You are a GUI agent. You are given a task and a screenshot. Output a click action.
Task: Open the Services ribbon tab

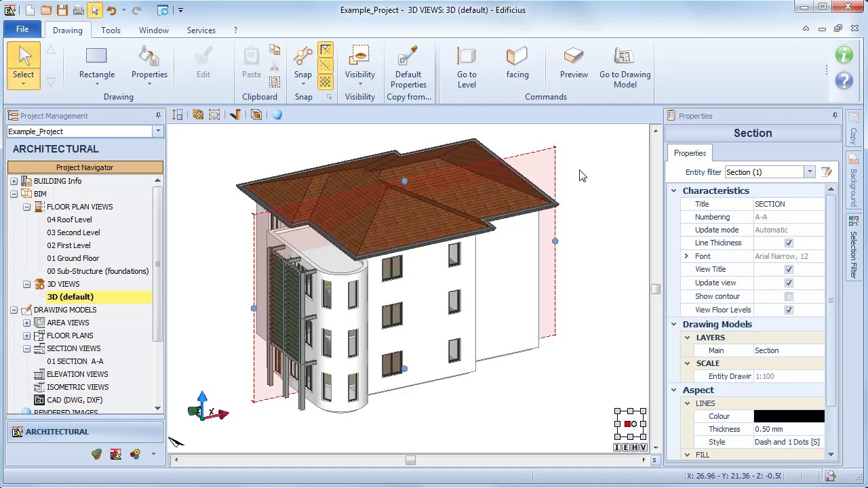[x=201, y=30]
